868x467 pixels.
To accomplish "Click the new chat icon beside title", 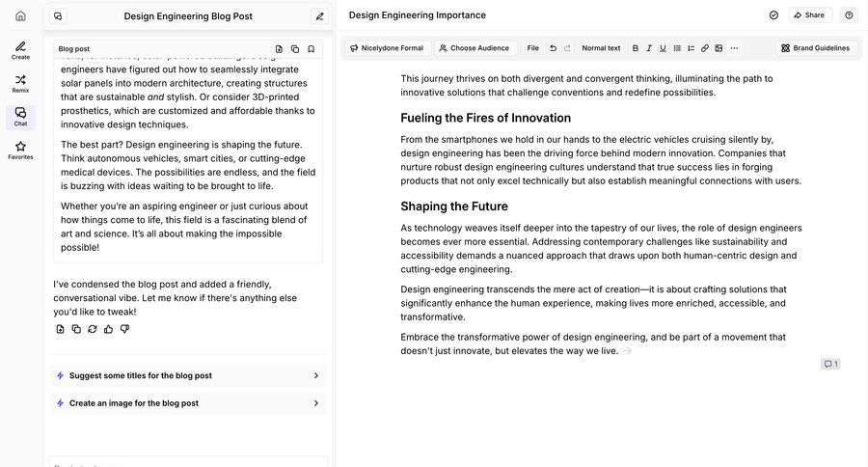I will click(x=58, y=15).
